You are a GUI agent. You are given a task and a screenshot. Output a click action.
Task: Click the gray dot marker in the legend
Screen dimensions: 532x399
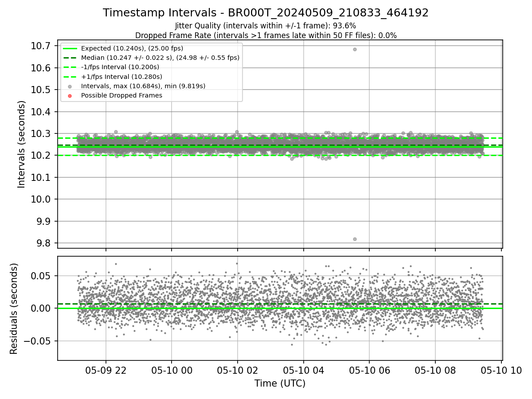coord(70,86)
